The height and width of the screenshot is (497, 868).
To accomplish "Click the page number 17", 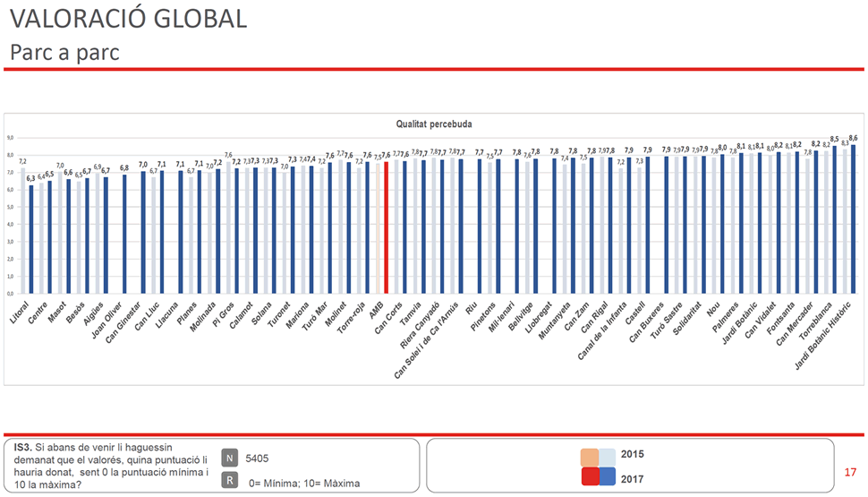I will coord(850,472).
